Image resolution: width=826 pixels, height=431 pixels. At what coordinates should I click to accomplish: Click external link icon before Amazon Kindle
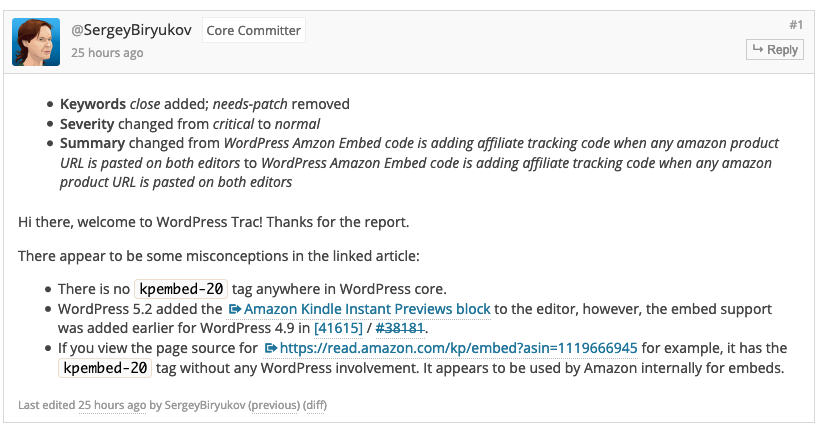tap(235, 309)
